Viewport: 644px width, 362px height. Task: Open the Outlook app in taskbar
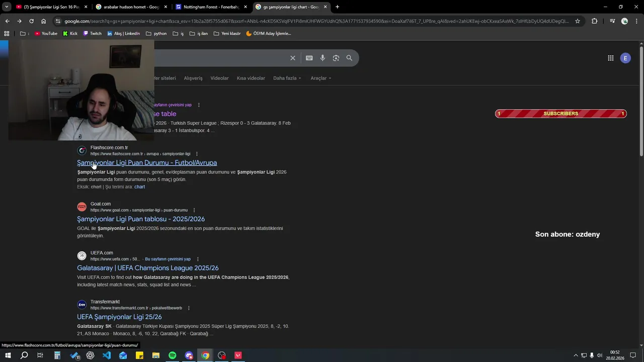click(123, 355)
